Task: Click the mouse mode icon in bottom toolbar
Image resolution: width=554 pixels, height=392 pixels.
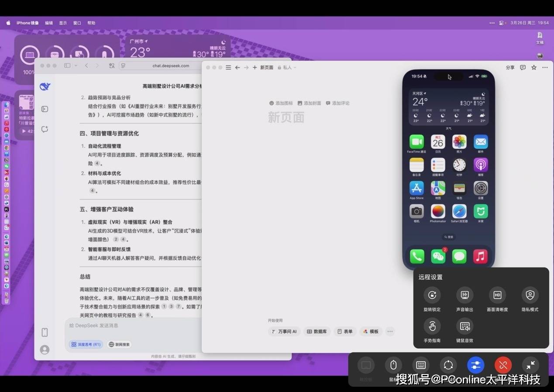Action: pyautogui.click(x=393, y=365)
